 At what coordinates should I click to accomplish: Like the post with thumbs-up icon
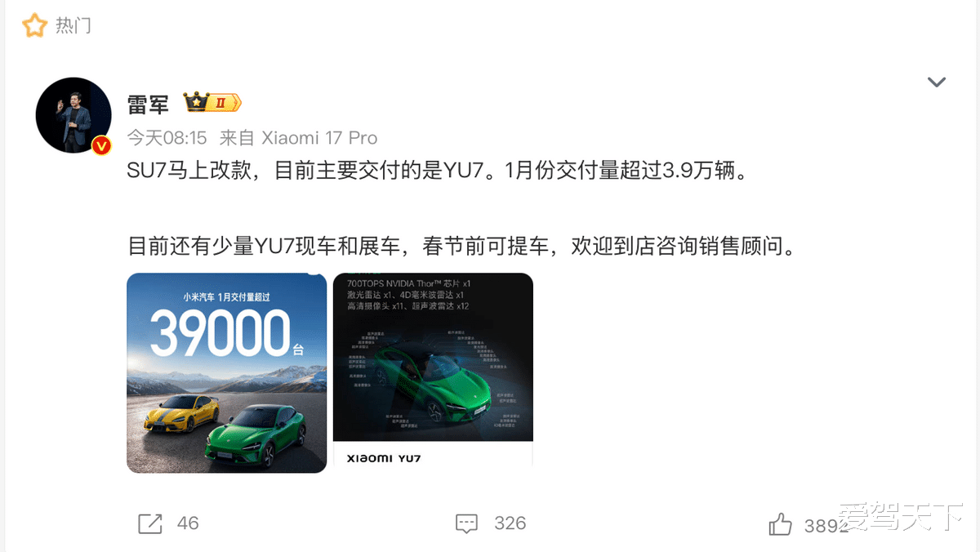[x=780, y=524]
